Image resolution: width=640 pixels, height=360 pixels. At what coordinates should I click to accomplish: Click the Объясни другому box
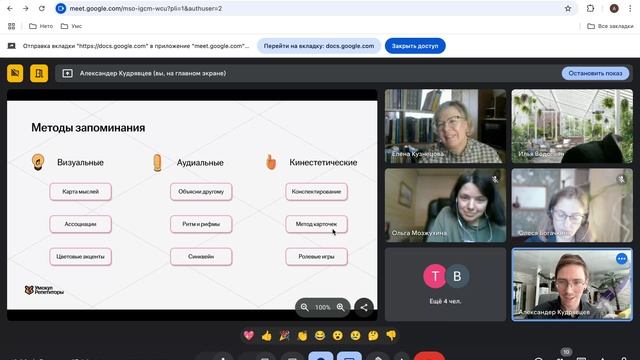tap(201, 191)
